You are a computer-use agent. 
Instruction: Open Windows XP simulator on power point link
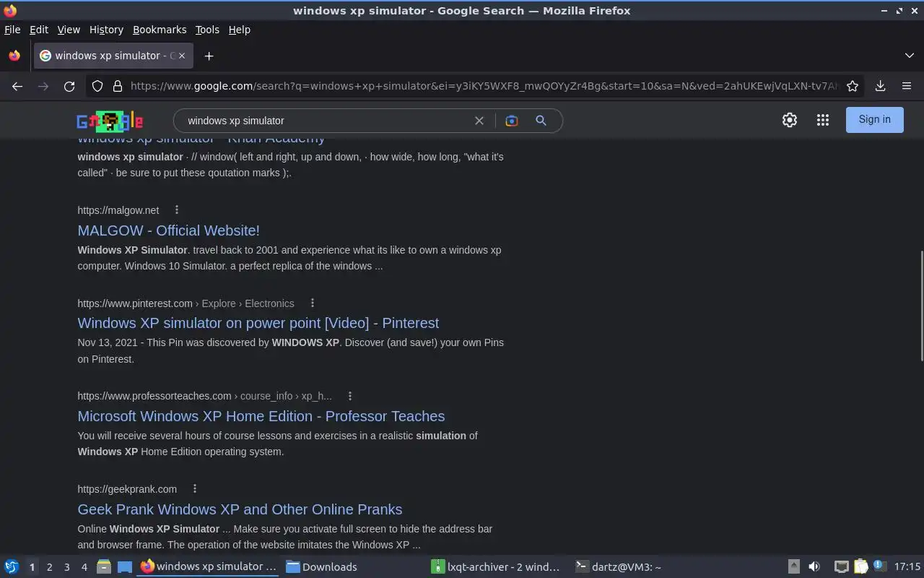pos(258,323)
